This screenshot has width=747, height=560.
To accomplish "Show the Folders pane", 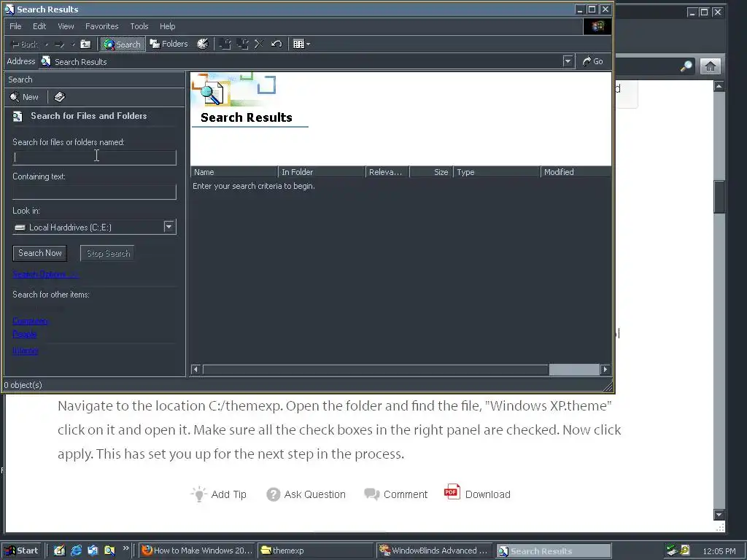I will [169, 44].
